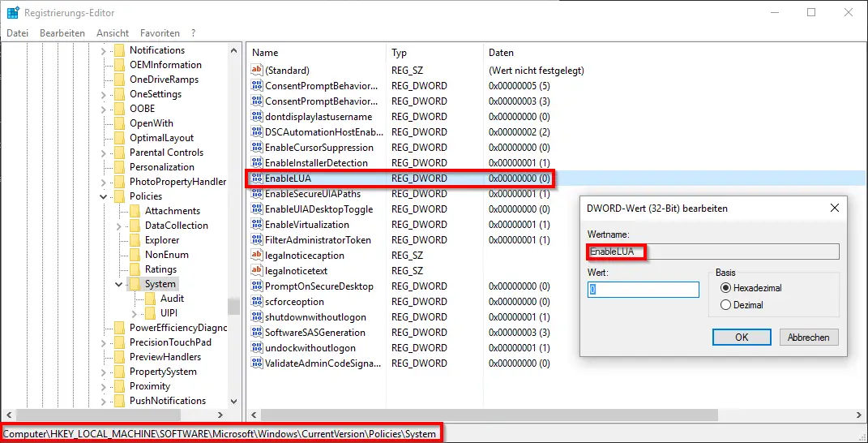Select the Dezimal base radio button
This screenshot has width=868, height=443.
(725, 305)
